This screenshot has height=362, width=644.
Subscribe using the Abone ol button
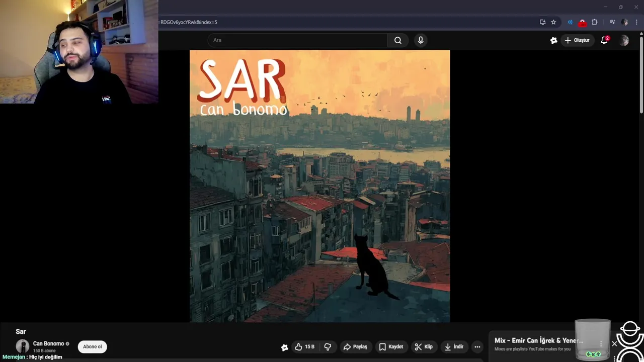[92, 346]
